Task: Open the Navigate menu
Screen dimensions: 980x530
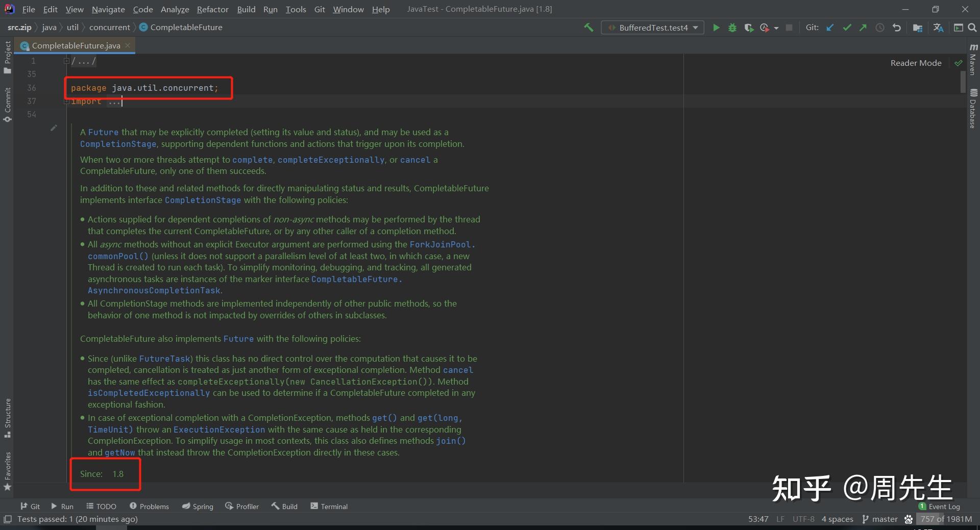Action: 108,9
